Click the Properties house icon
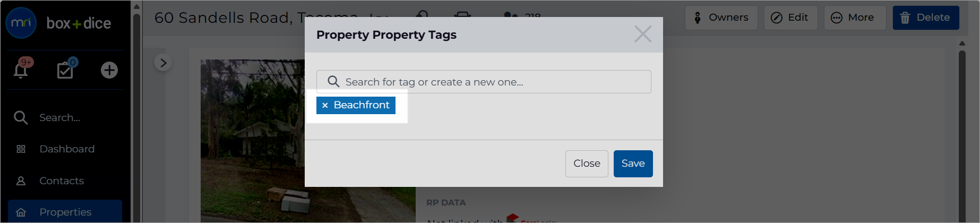980x223 pixels. click(x=21, y=212)
